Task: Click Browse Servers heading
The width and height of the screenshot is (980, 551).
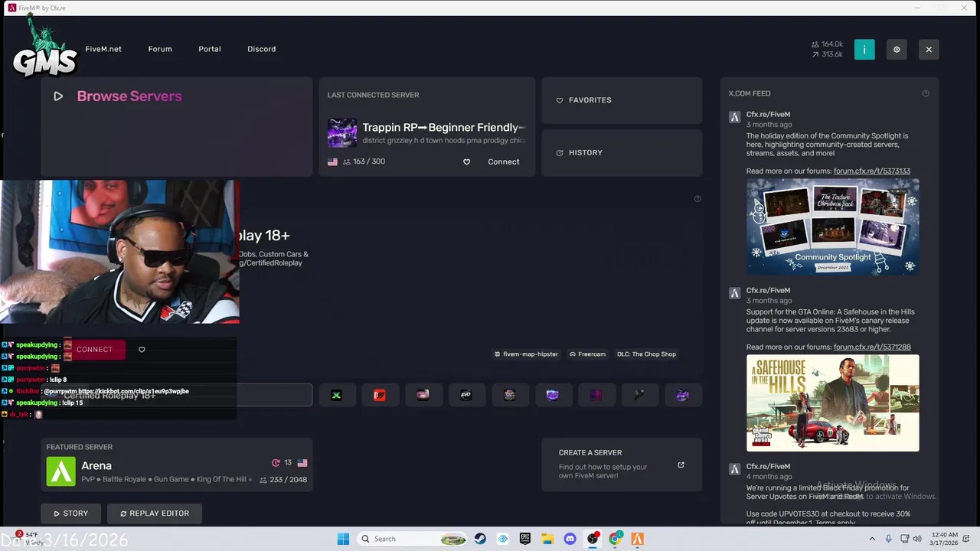Action: coord(129,96)
